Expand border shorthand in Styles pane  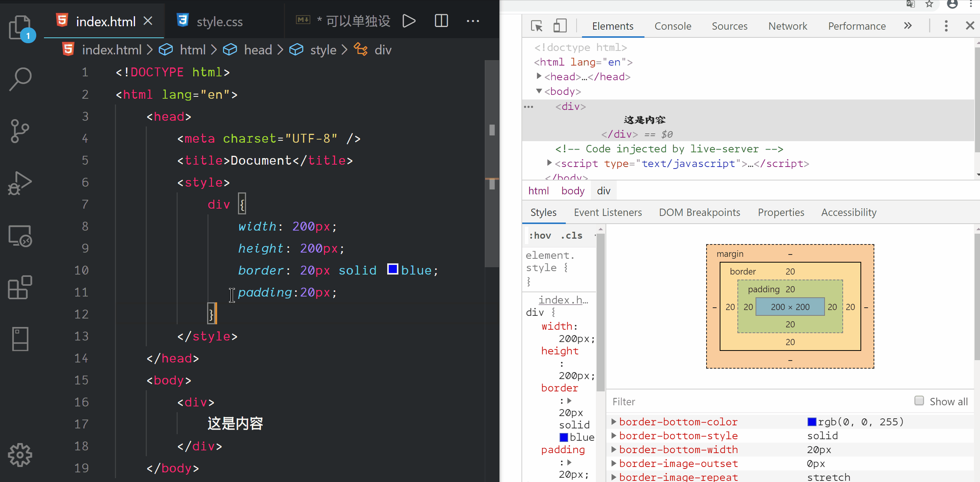[569, 401]
